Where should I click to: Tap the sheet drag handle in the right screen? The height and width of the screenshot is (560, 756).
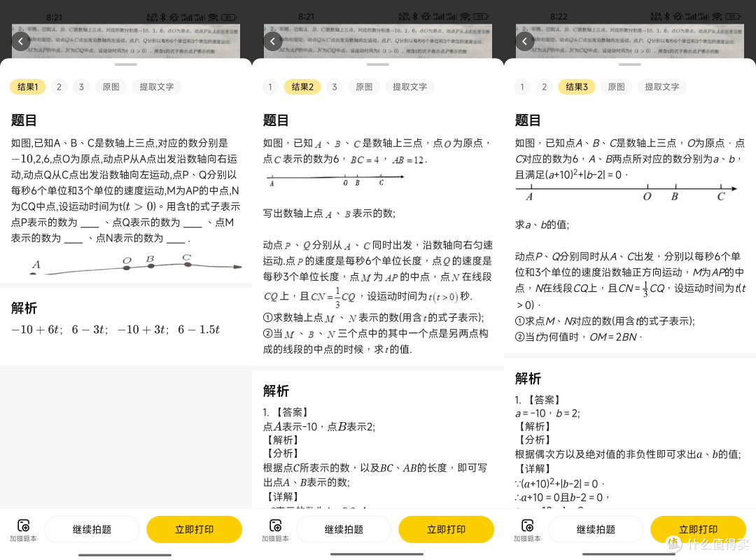click(630, 64)
